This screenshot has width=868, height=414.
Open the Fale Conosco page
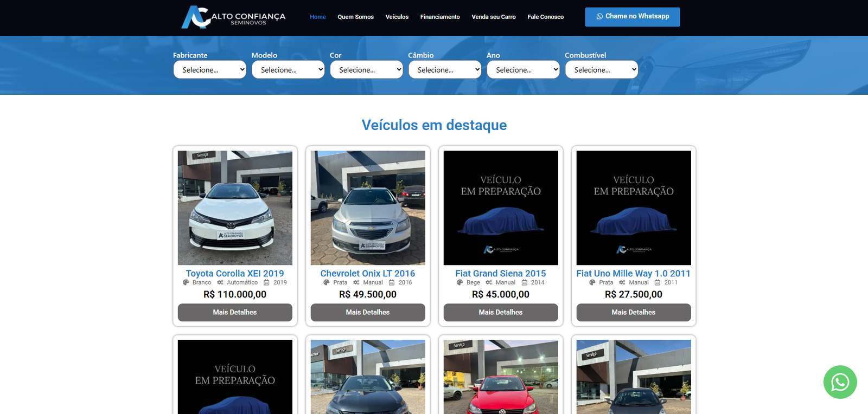545,17
